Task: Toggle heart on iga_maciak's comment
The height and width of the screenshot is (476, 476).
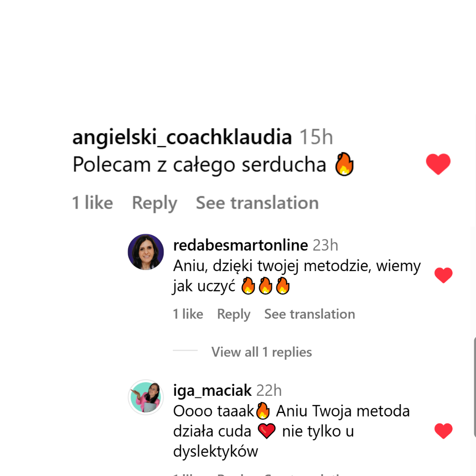Action: click(443, 431)
